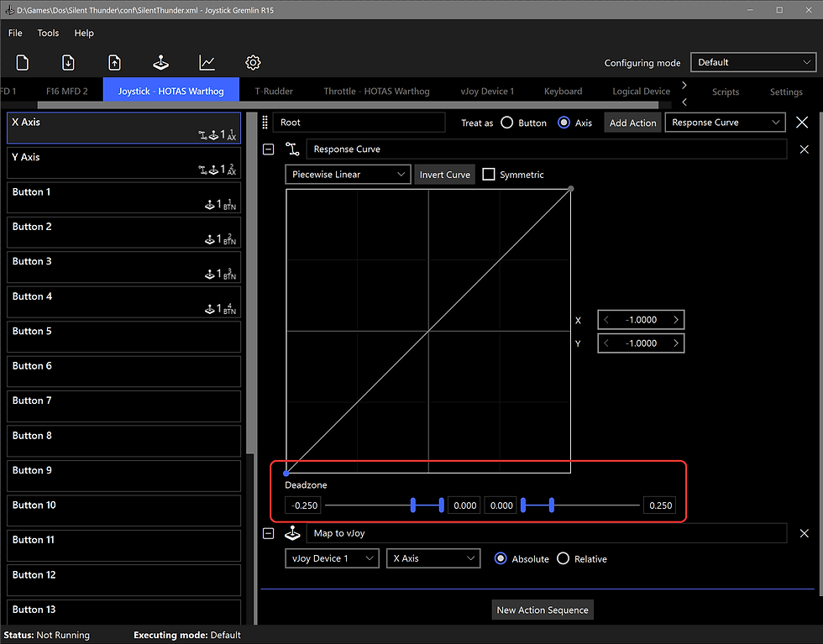823x644 pixels.
Task: Click the deadzone low handle near -0.250
Action: [x=413, y=505]
